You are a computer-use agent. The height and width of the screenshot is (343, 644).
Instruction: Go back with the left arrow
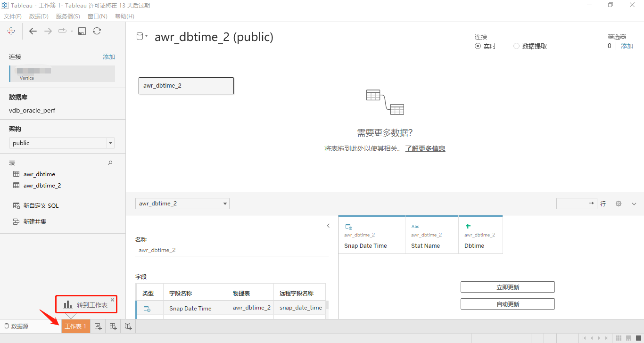pyautogui.click(x=33, y=31)
